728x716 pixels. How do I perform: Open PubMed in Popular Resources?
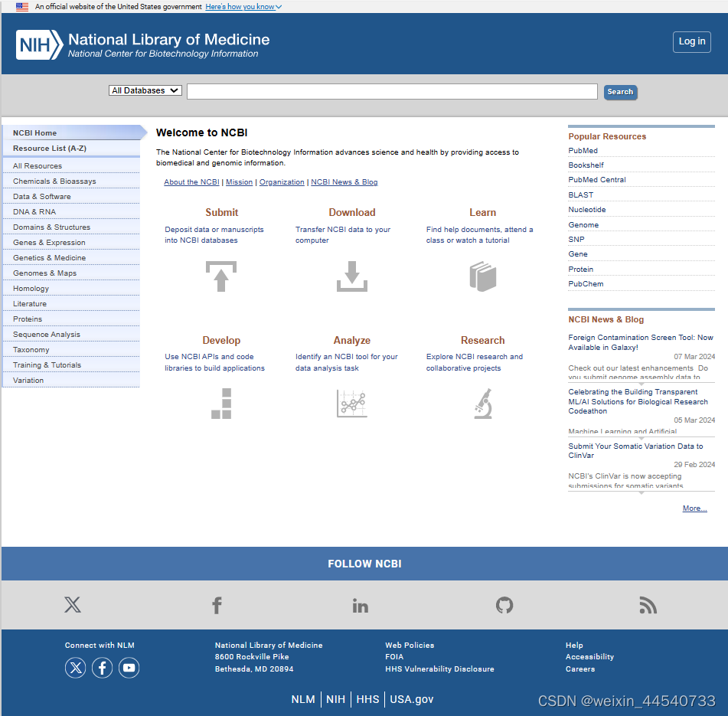pos(583,150)
